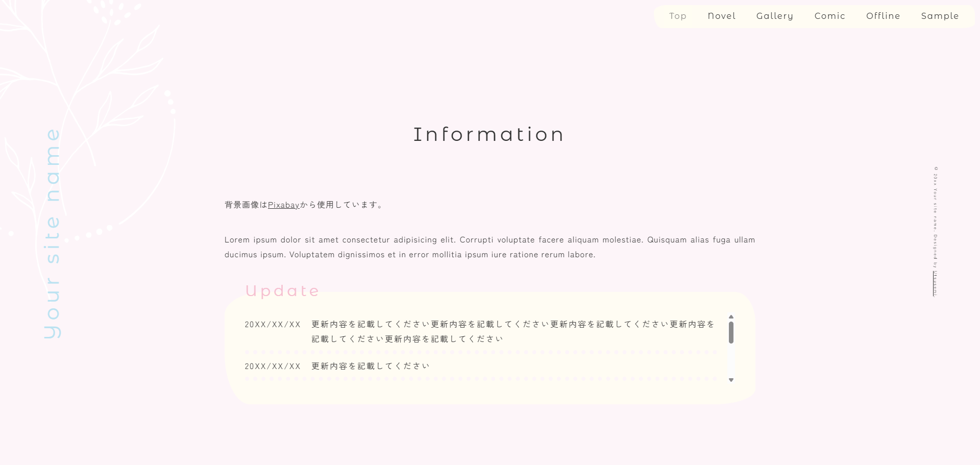Click the empty scrollbar track below the thumb
Viewport: 980px width, 465px height.
point(731,361)
